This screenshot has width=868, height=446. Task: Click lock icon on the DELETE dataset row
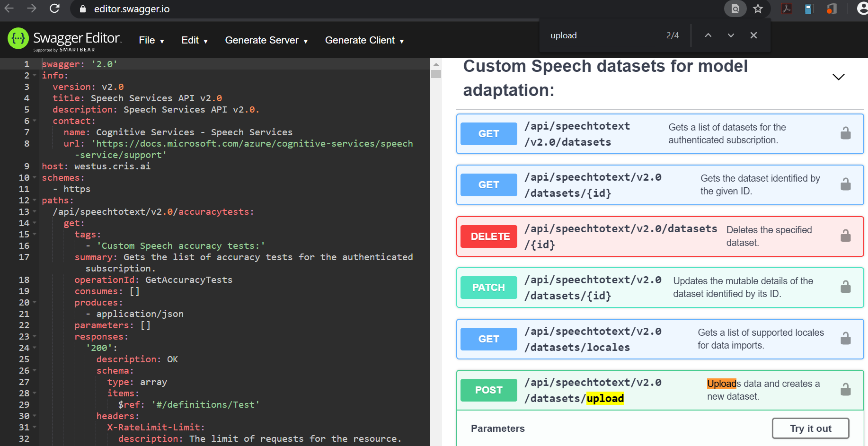tap(845, 236)
